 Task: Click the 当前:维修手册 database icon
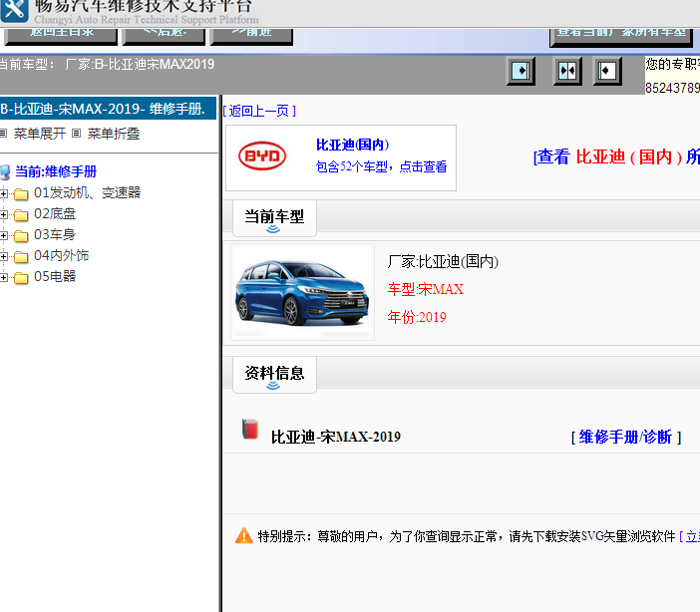(x=5, y=172)
